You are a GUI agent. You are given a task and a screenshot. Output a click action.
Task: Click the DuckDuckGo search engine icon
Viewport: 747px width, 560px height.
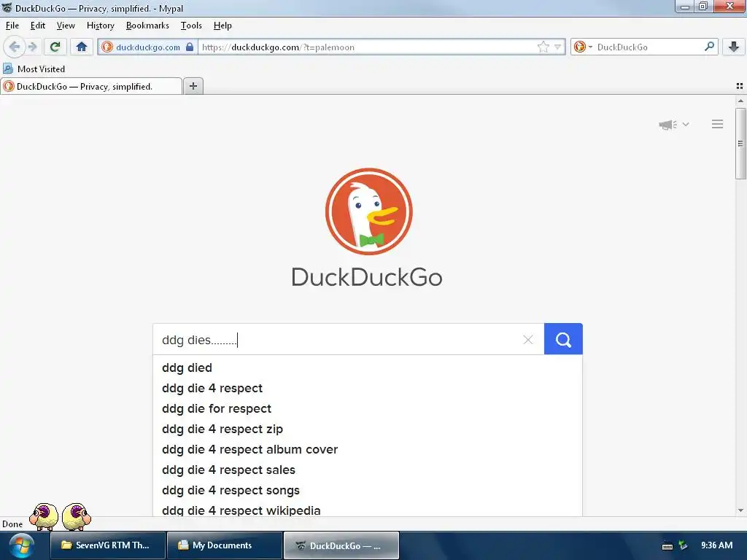pyautogui.click(x=580, y=47)
